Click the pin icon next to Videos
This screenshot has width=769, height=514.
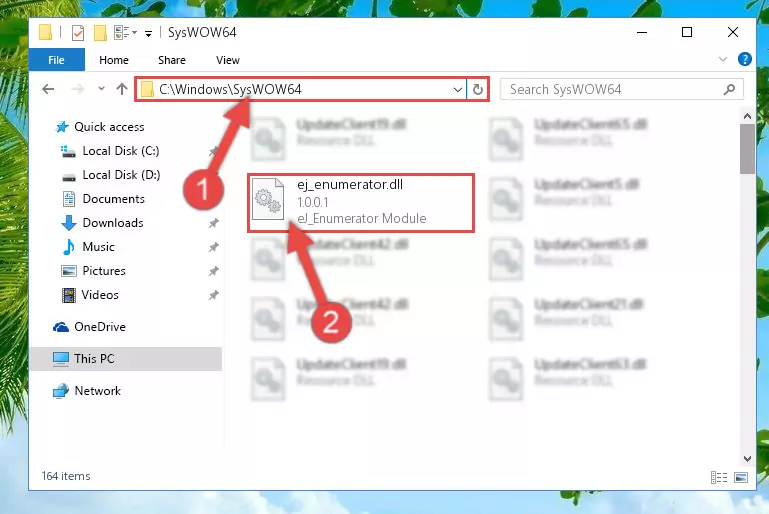click(x=213, y=295)
